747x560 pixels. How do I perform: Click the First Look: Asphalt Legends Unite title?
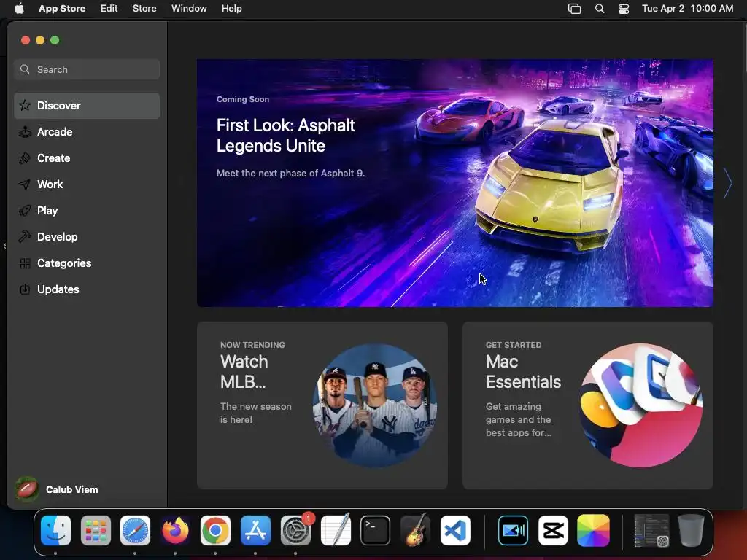(x=285, y=135)
